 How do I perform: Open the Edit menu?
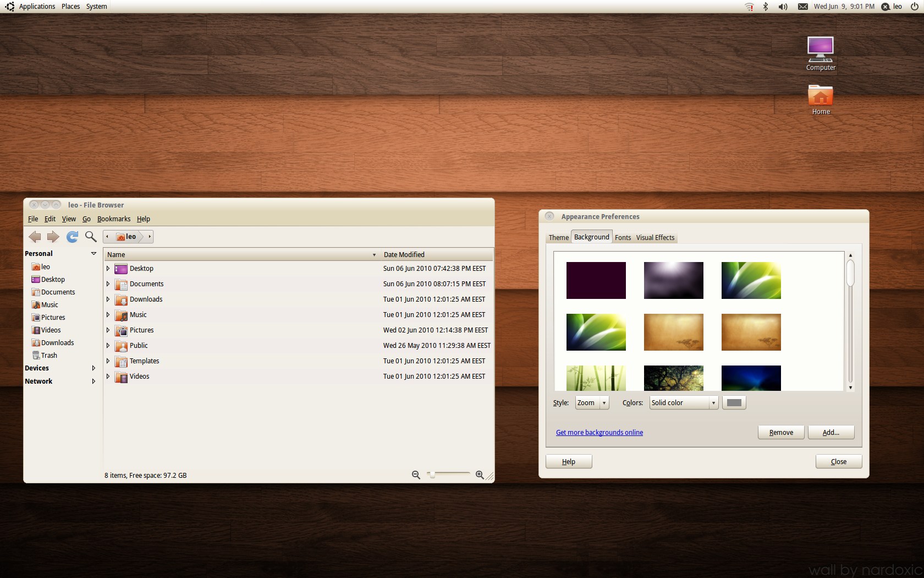(x=50, y=219)
